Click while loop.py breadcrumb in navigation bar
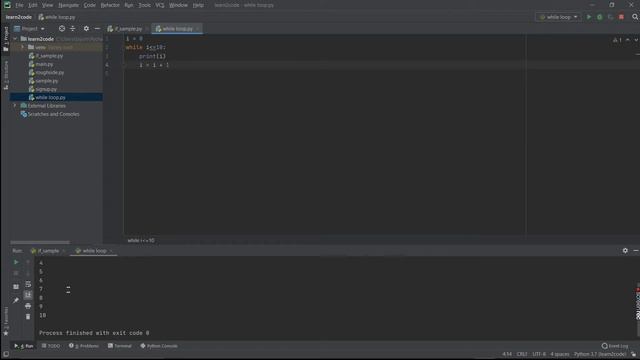 point(57,17)
